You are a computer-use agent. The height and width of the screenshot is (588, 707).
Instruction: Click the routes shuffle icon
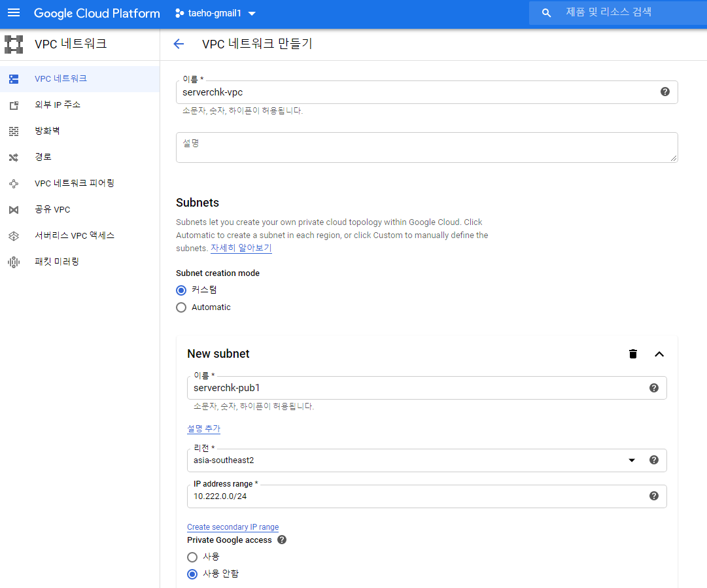point(14,158)
